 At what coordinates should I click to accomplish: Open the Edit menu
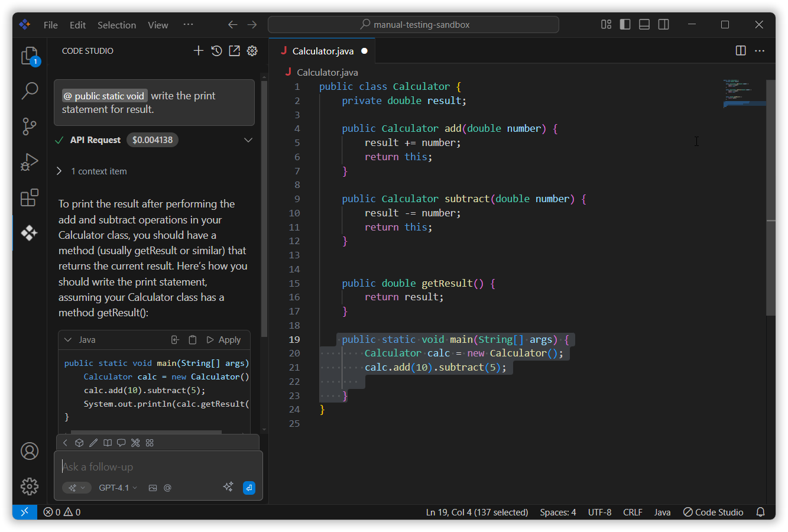77,25
